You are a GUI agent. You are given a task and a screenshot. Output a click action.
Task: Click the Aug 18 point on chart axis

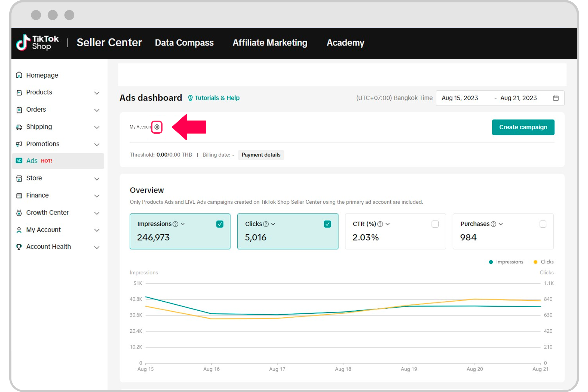[x=343, y=369]
